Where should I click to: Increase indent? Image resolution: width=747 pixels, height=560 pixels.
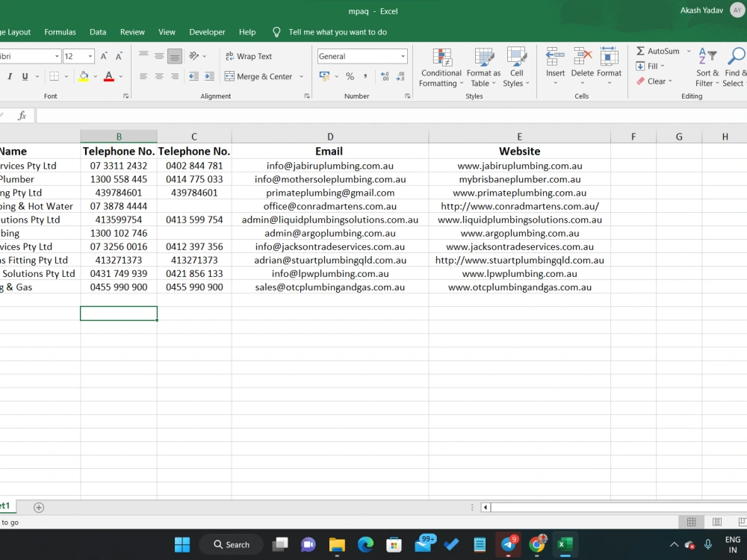point(209,76)
